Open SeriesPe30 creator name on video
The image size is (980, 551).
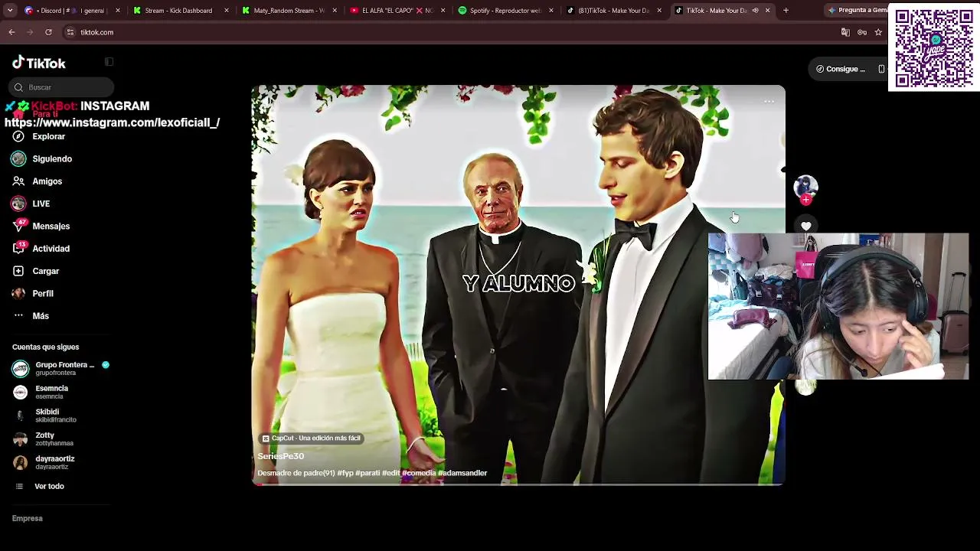tap(281, 456)
